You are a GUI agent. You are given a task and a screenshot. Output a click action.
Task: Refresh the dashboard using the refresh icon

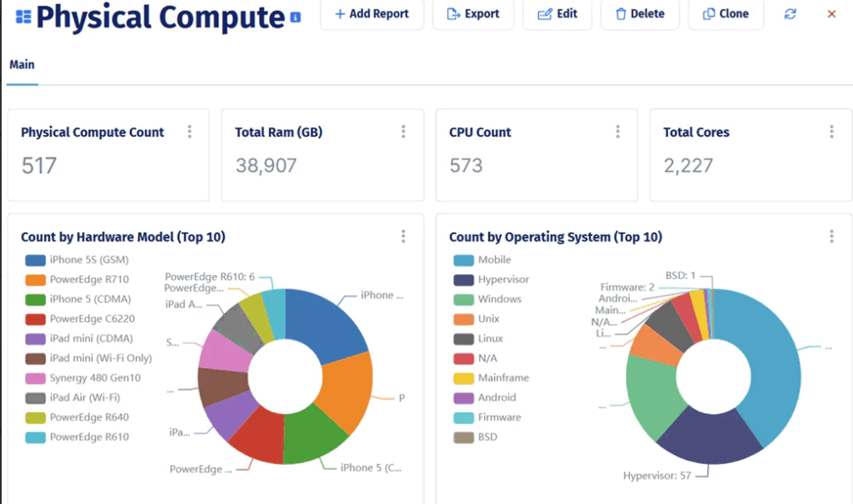pos(789,13)
